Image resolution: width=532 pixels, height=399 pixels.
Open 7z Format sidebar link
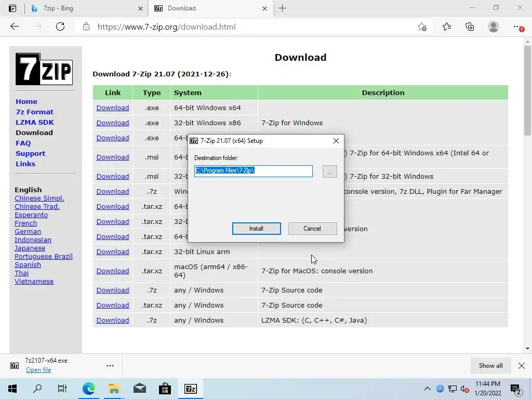click(34, 112)
